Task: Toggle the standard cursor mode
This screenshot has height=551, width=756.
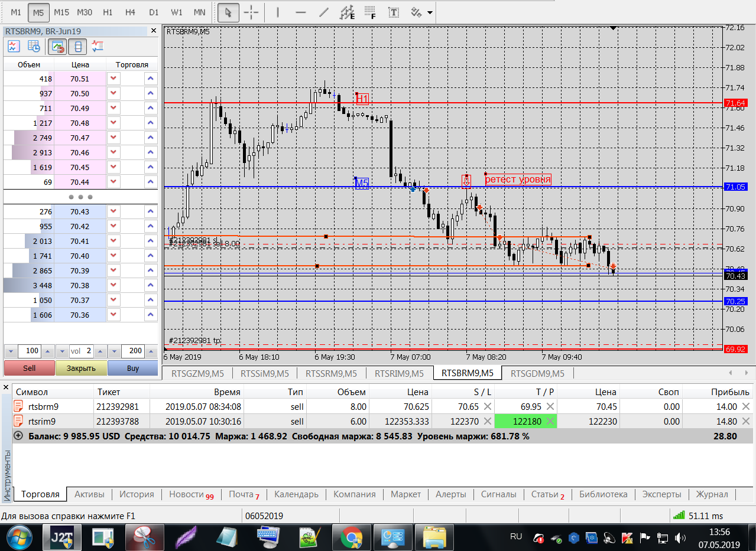Action: [x=228, y=12]
